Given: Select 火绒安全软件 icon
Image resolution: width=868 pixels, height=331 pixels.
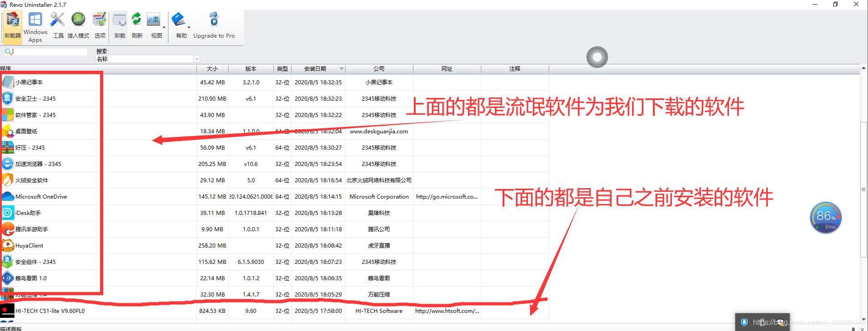Looking at the screenshot, I should click(8, 180).
